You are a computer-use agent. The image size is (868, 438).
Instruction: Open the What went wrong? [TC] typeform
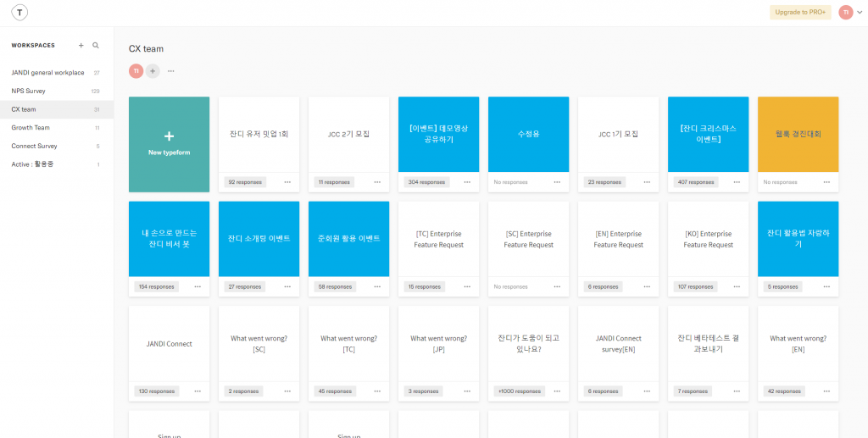coord(348,343)
